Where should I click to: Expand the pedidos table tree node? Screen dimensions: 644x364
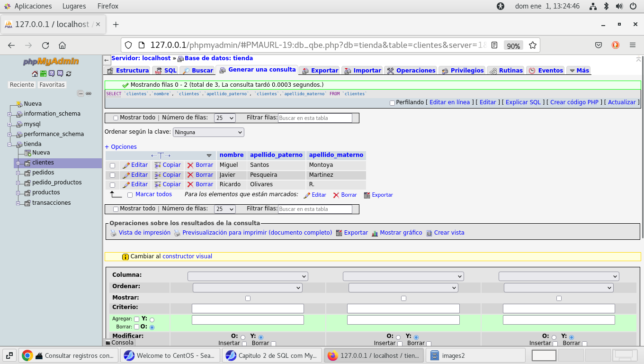click(18, 173)
